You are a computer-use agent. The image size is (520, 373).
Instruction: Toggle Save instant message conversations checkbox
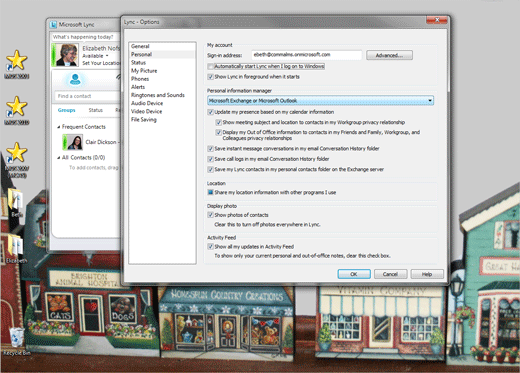tap(210, 149)
